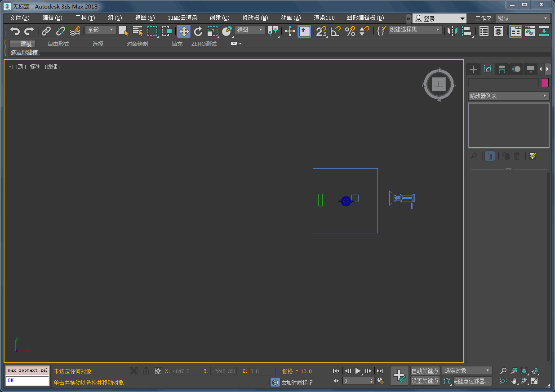This screenshot has width=555, height=392.
Task: Activate the Select and Scale tool
Action: click(213, 31)
